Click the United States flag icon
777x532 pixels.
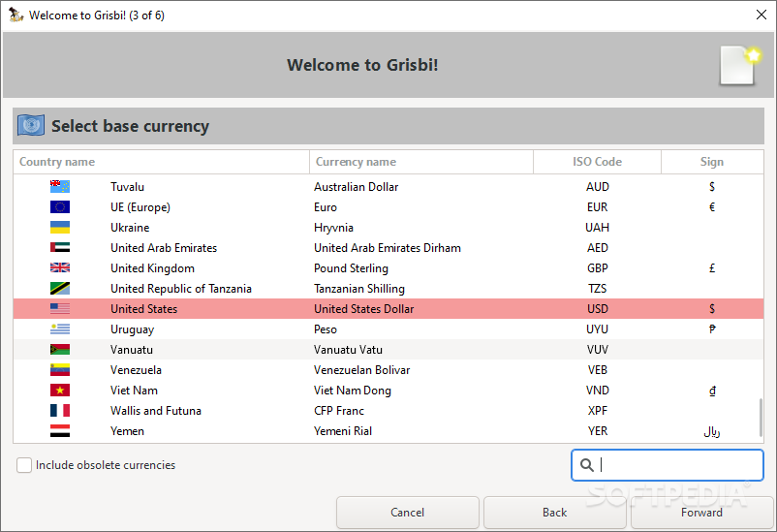click(60, 308)
